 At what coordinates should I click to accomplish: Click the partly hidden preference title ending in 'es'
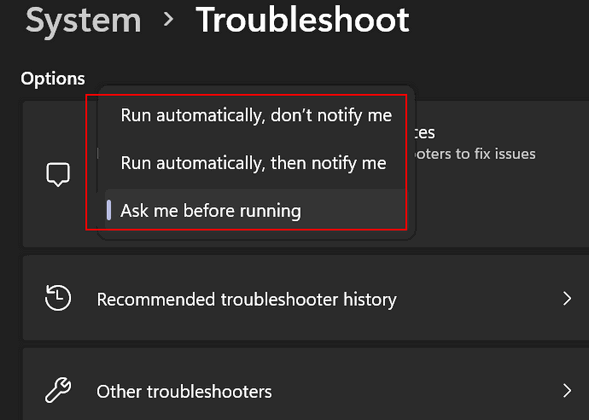click(x=425, y=133)
